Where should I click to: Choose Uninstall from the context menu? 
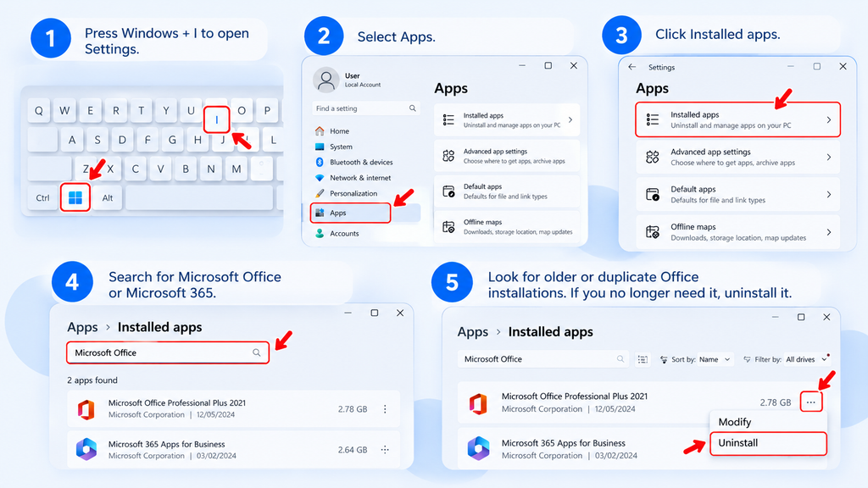tap(768, 443)
